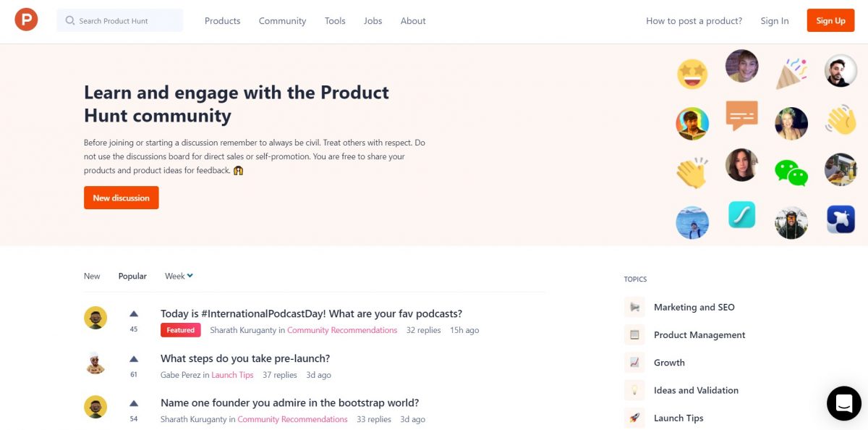Upvote the International Podcast Day discussion
This screenshot has width=868, height=430.
click(134, 314)
